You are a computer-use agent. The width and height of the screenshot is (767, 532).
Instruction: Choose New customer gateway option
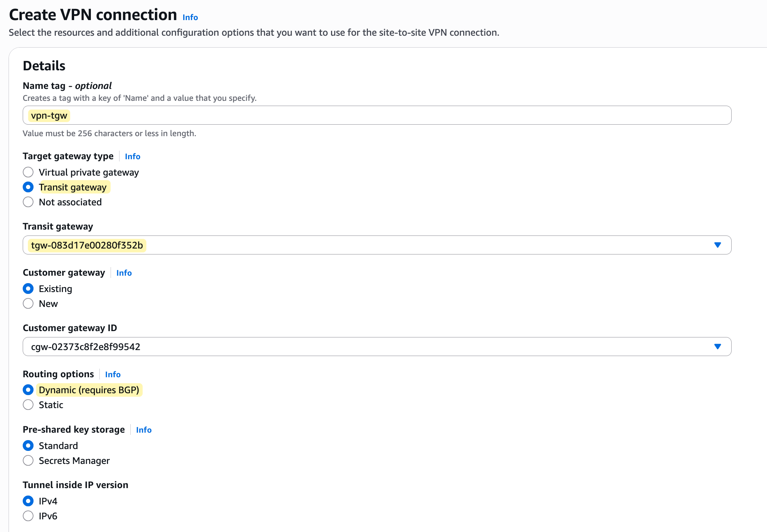pyautogui.click(x=28, y=304)
